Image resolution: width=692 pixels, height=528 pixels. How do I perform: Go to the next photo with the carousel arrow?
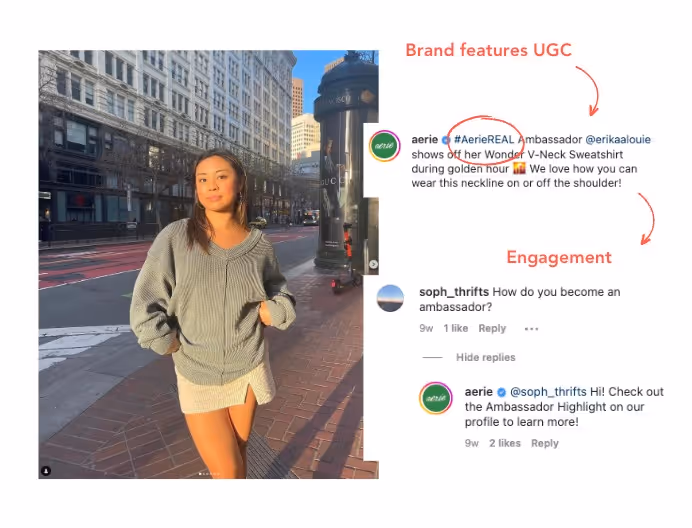(x=373, y=264)
